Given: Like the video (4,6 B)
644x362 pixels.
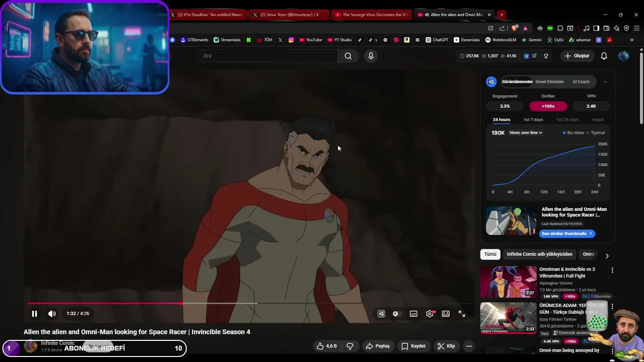Looking at the screenshot, I should pos(327,346).
